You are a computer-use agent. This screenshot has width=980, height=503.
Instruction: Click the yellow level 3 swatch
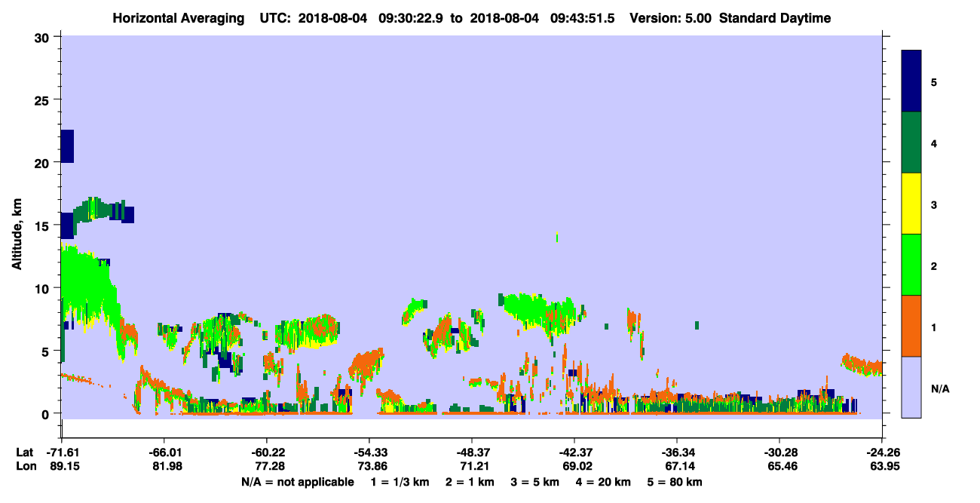click(911, 204)
